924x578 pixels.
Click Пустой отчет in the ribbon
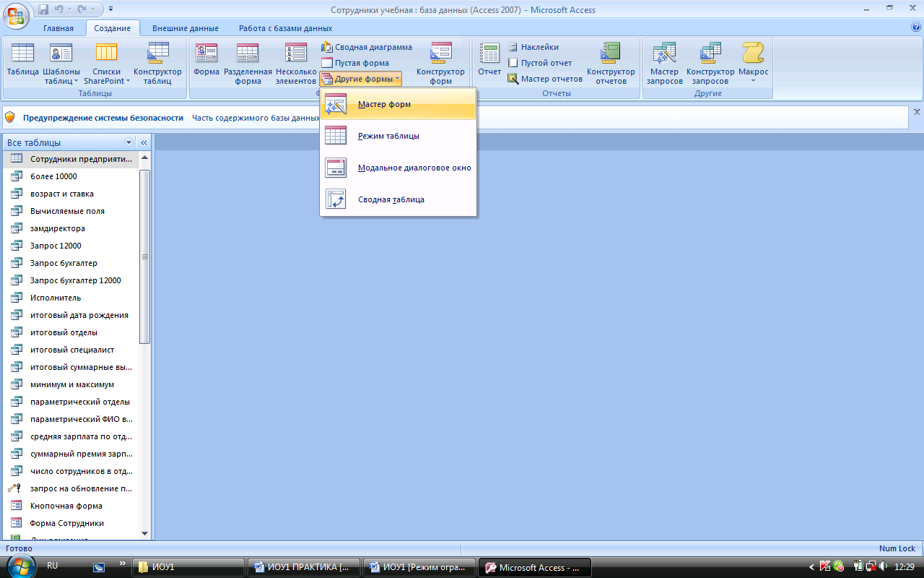pyautogui.click(x=539, y=63)
